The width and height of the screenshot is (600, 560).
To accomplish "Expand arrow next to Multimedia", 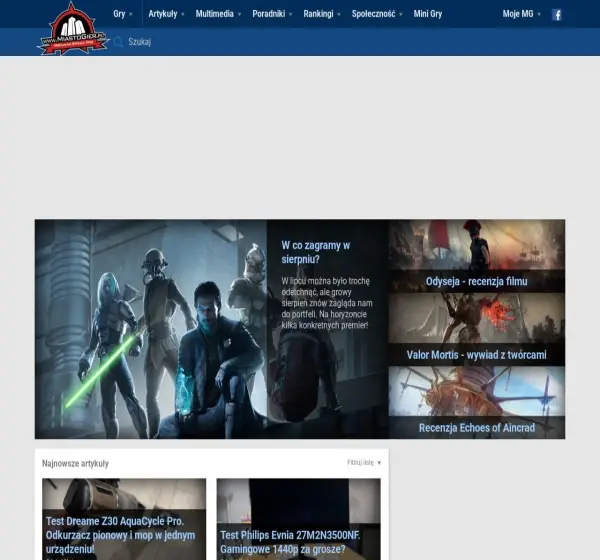I will tap(239, 15).
